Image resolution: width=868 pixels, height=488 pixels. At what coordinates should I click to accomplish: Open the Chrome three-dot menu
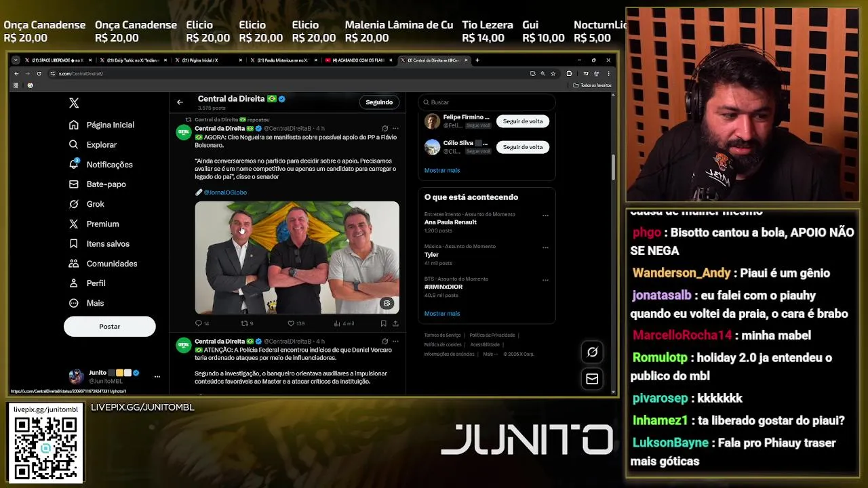609,73
